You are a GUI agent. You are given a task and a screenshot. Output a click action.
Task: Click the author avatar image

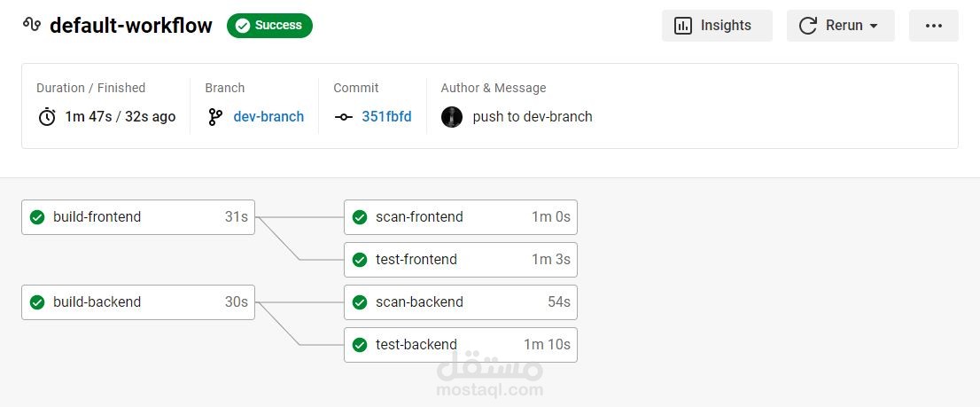pos(452,117)
